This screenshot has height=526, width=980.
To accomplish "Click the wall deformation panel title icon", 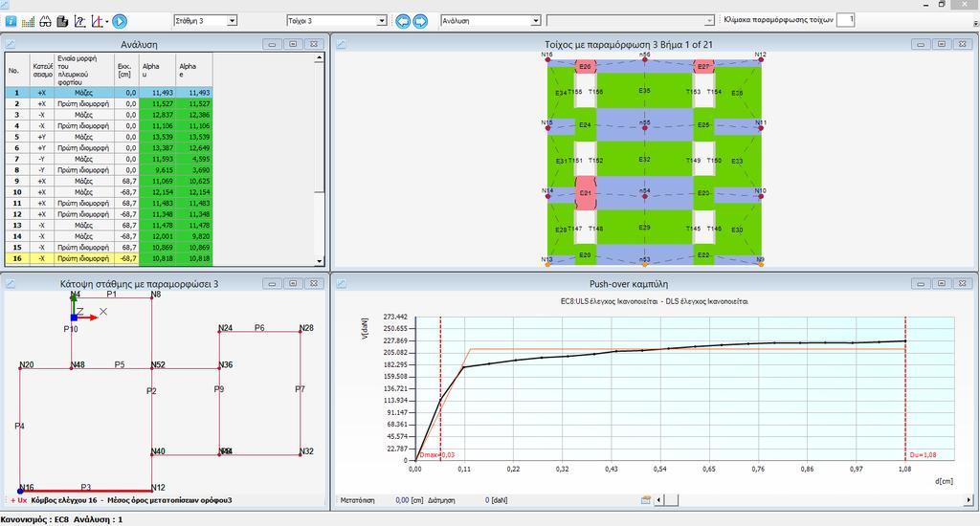I will click(341, 44).
